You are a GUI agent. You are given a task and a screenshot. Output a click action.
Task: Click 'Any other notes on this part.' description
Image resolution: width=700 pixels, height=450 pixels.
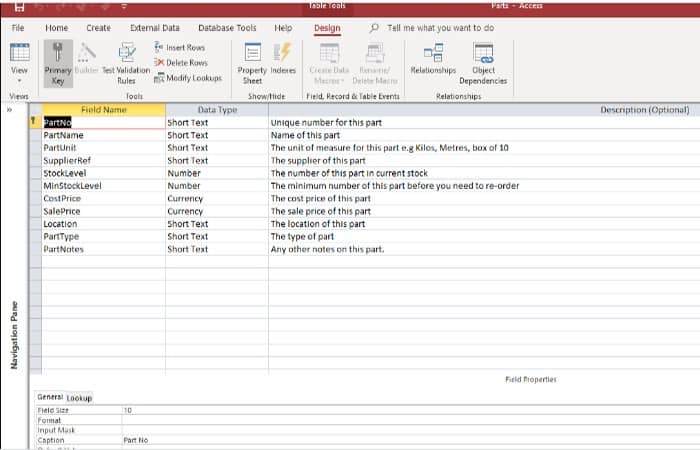click(x=327, y=250)
